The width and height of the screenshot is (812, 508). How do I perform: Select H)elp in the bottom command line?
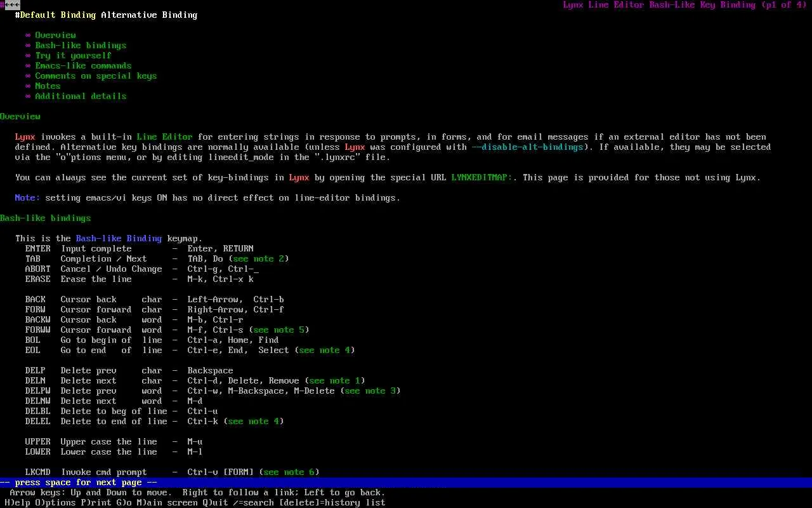click(18, 503)
